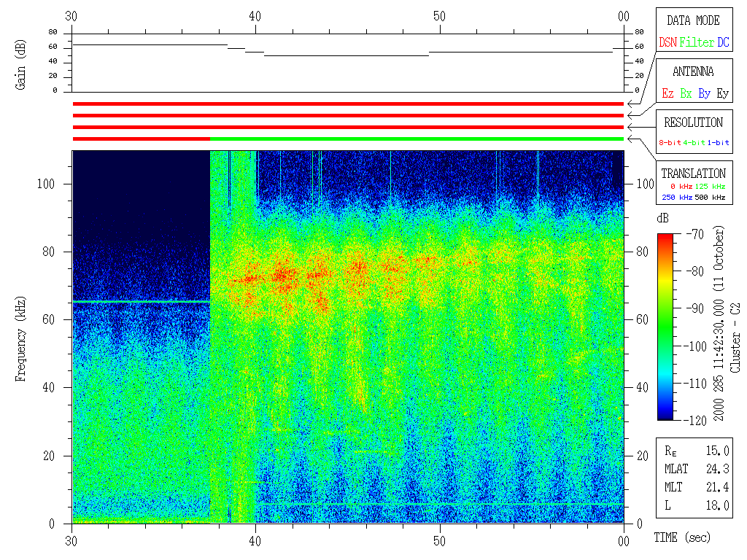
Task: Select the green Bx antenna label
Action: pos(686,94)
